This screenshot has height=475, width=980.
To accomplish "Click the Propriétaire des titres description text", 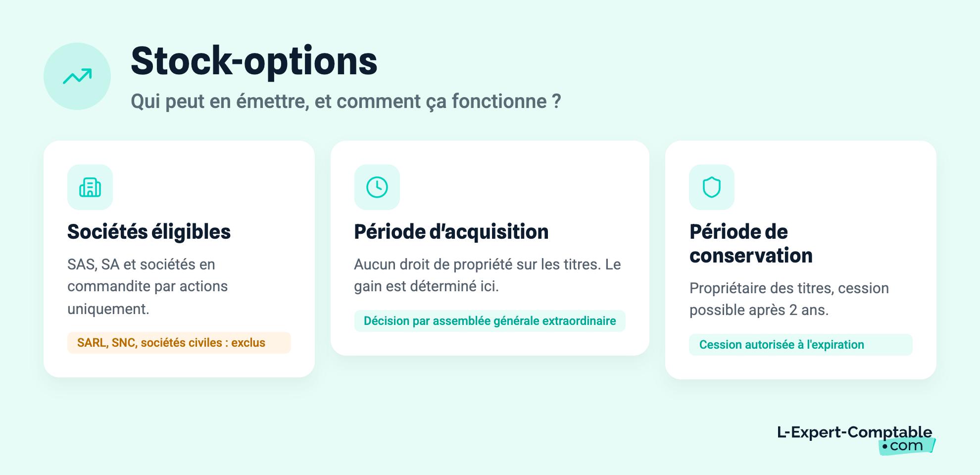I will point(789,299).
